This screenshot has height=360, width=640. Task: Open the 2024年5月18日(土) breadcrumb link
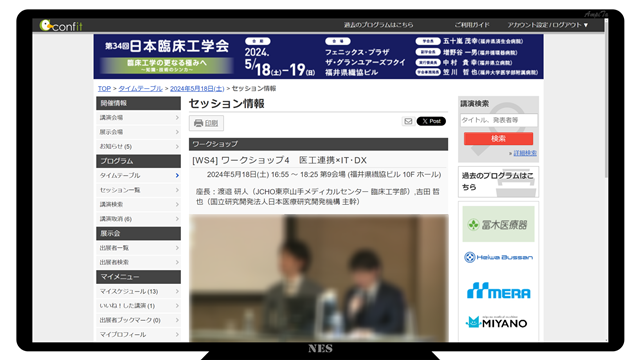click(x=197, y=89)
